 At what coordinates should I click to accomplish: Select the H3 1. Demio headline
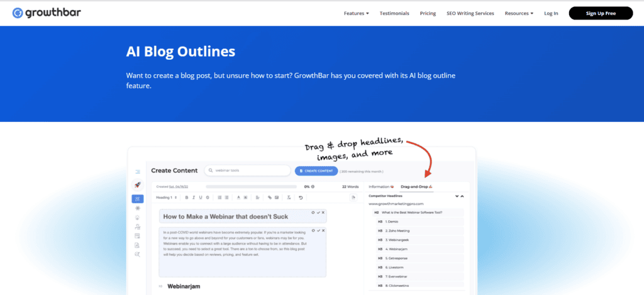coord(419,221)
